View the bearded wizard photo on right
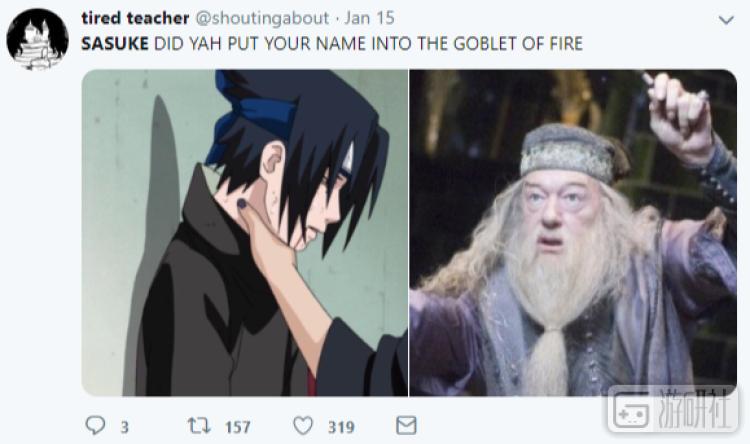The image size is (750, 444). point(573,233)
